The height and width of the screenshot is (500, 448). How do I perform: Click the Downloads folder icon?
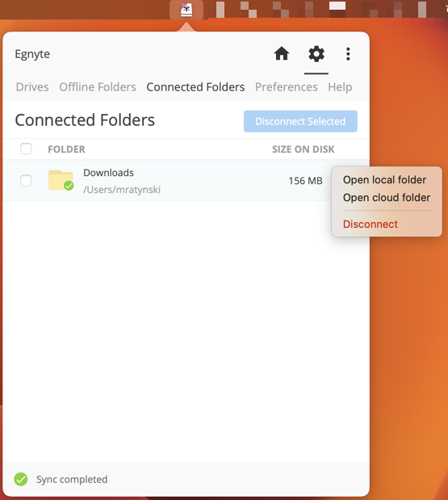click(61, 180)
